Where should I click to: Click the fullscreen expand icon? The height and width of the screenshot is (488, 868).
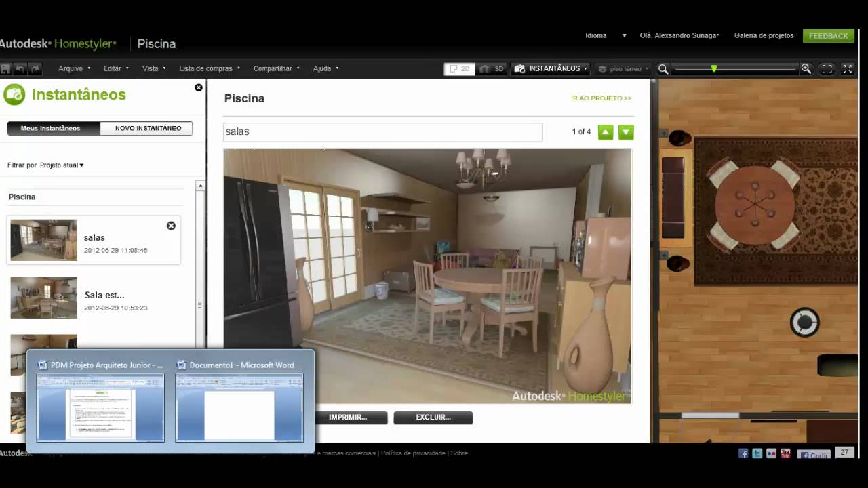click(847, 68)
